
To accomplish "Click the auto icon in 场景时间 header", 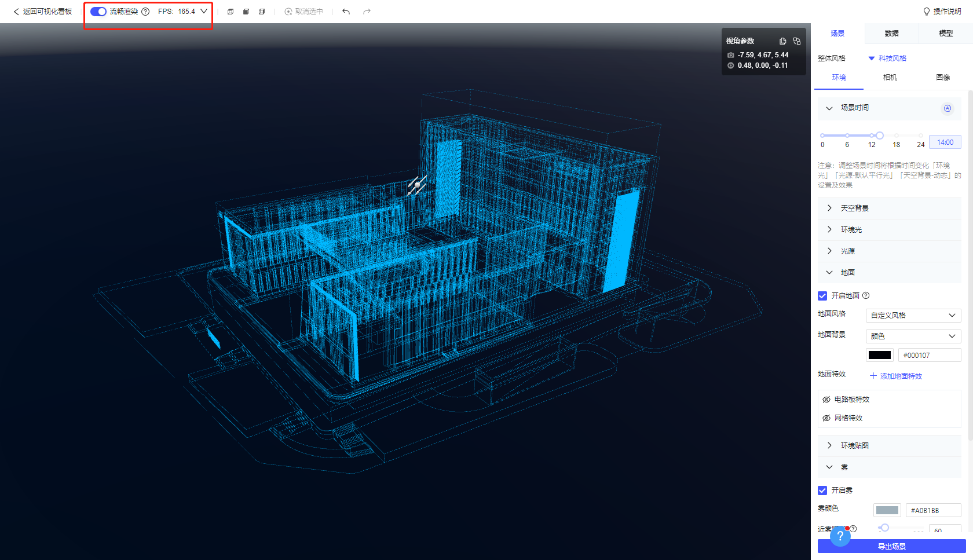I will tap(947, 108).
